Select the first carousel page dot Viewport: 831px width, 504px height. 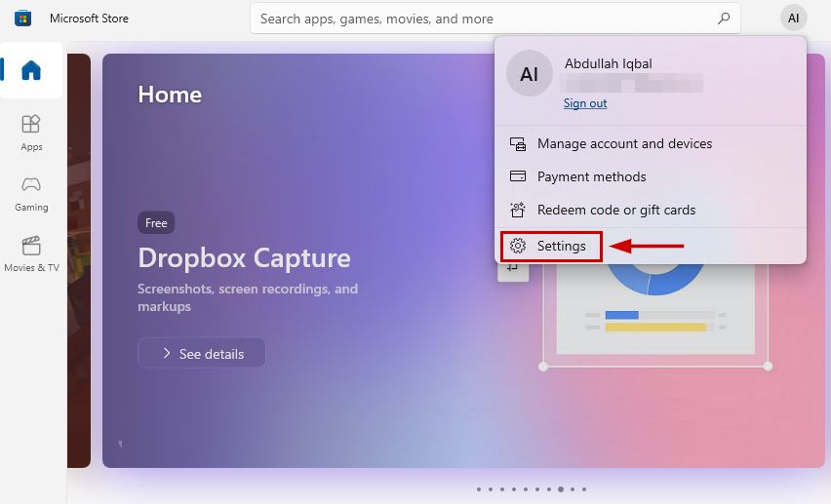[x=479, y=489]
